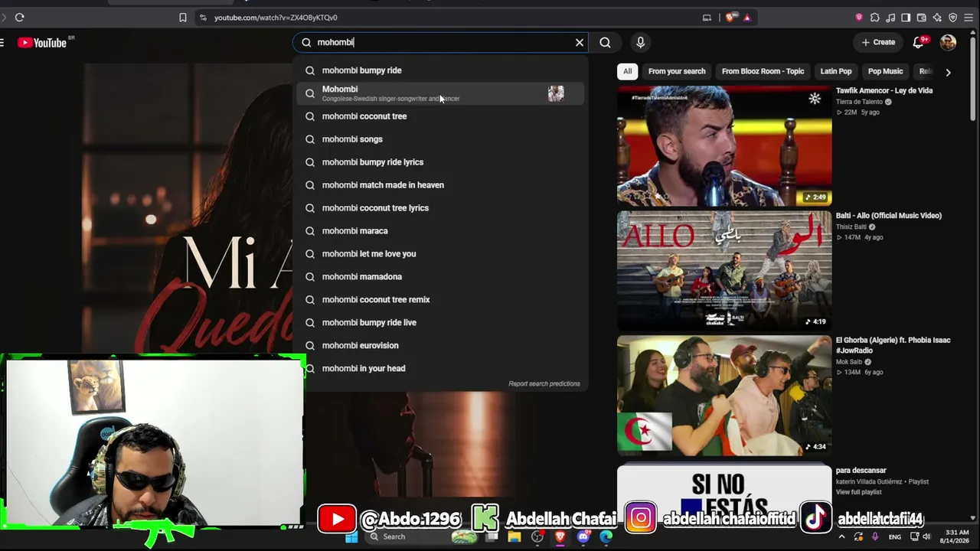980x551 pixels.
Task: Show more filter chips with right arrow
Action: [x=948, y=72]
